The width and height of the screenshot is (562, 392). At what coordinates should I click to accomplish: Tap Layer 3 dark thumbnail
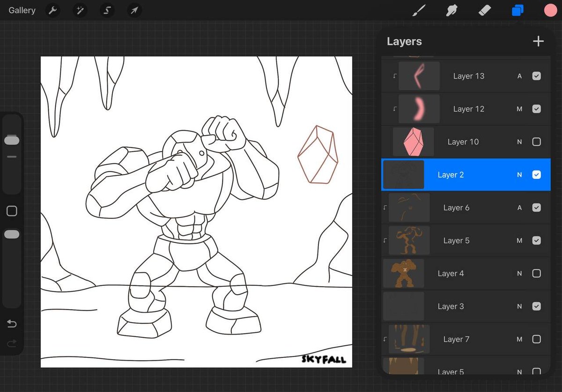tap(403, 306)
